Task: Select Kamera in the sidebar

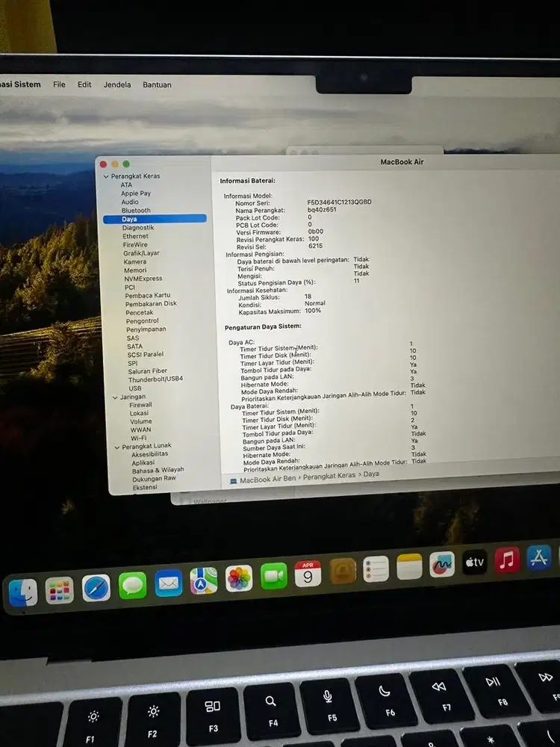Action: click(x=134, y=262)
